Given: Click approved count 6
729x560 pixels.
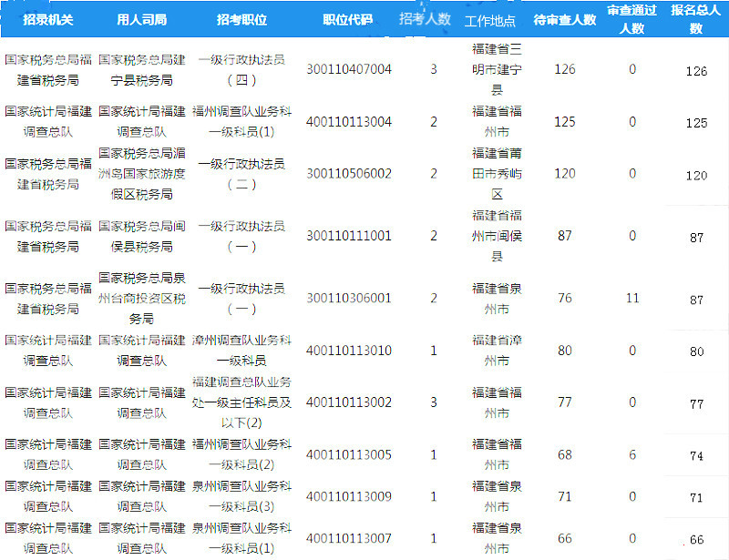Looking at the screenshot, I should [632, 455].
